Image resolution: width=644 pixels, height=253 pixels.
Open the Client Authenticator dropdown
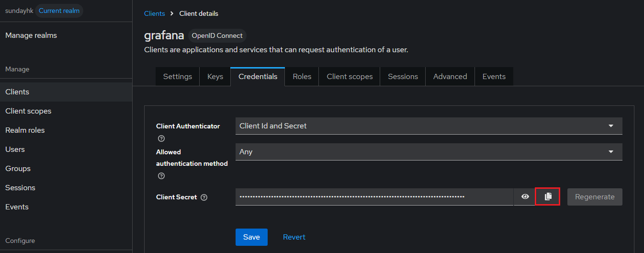pyautogui.click(x=429, y=126)
